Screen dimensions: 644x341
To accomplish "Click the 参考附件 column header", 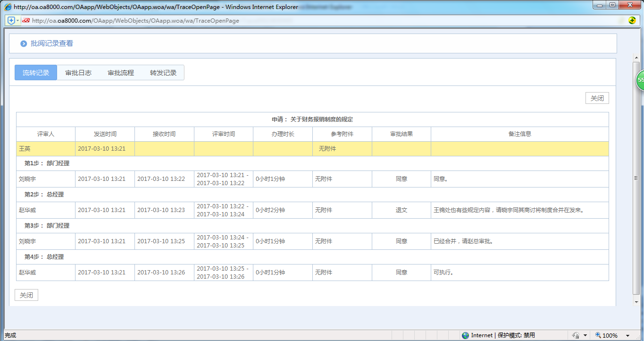I will tap(342, 134).
